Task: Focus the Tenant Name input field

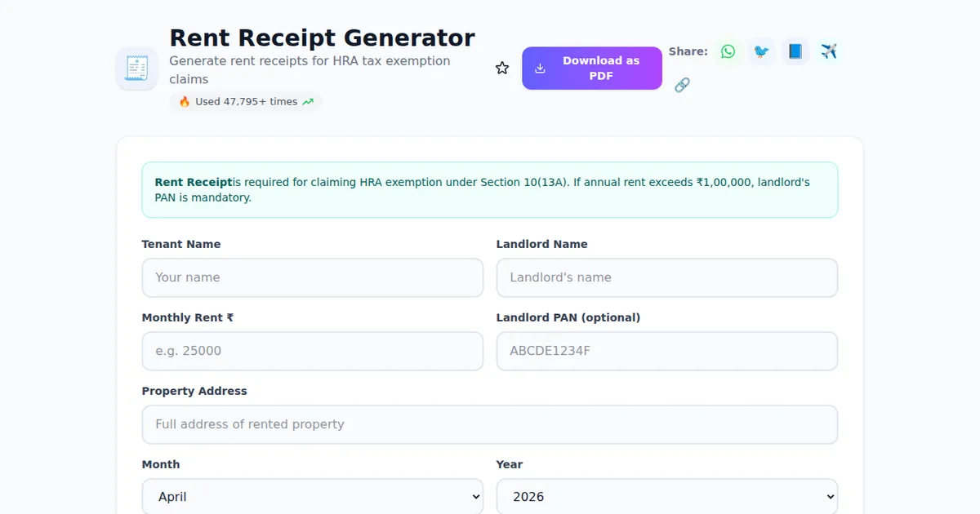Action: pyautogui.click(x=313, y=277)
